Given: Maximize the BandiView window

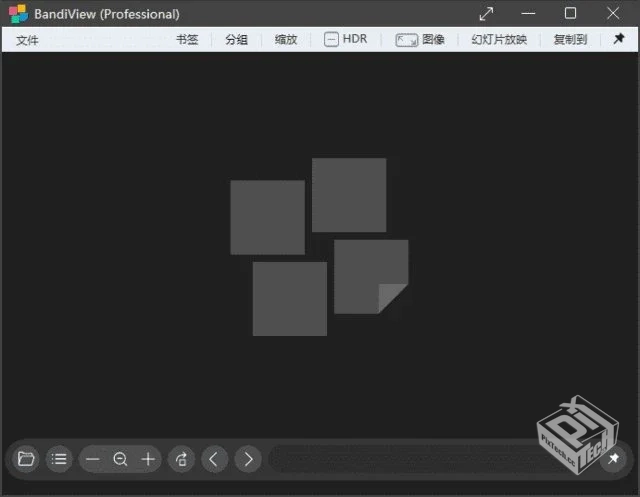Looking at the screenshot, I should coord(570,13).
